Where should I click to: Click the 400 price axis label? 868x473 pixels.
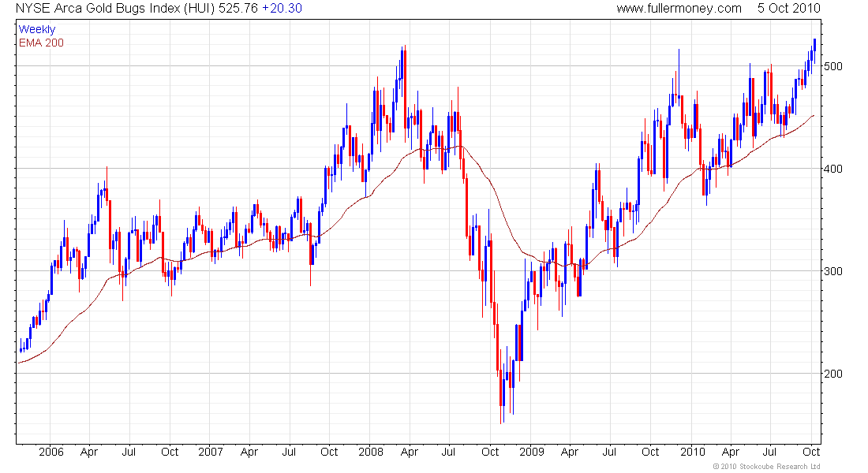[x=833, y=169]
